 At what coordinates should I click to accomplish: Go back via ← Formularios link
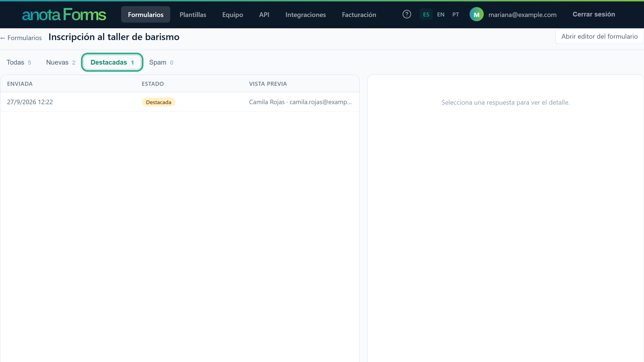[x=21, y=38]
